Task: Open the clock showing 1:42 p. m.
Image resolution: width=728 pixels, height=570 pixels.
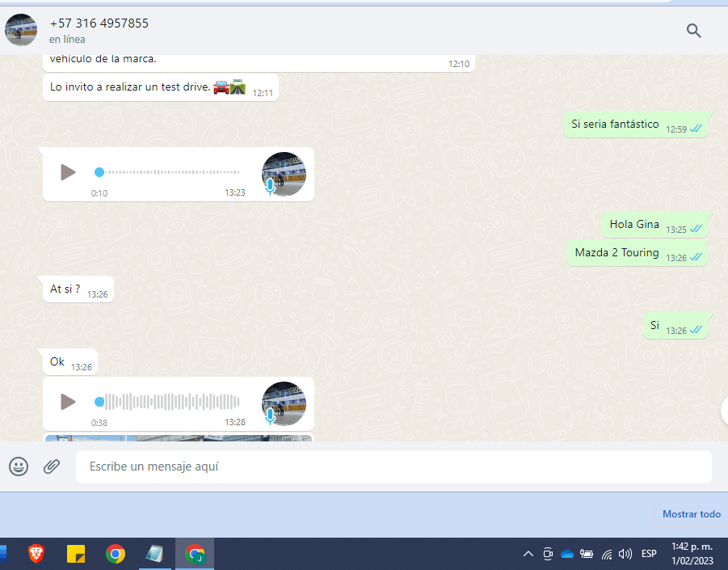Action: point(692,554)
